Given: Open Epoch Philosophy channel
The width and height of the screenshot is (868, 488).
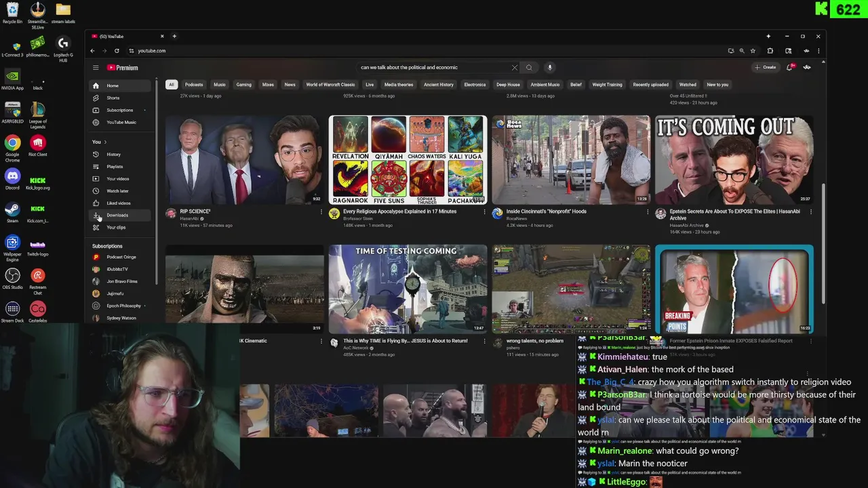Looking at the screenshot, I should tap(121, 306).
